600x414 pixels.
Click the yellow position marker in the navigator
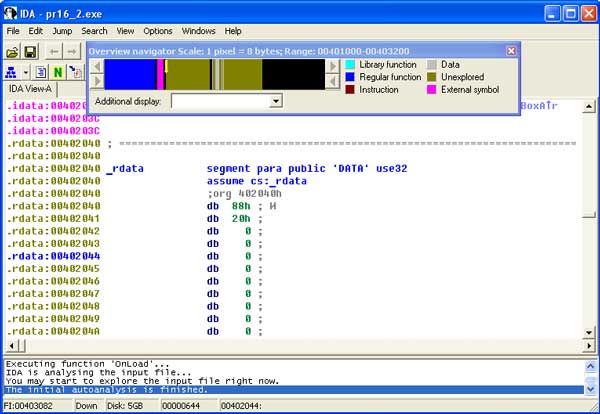(166, 66)
